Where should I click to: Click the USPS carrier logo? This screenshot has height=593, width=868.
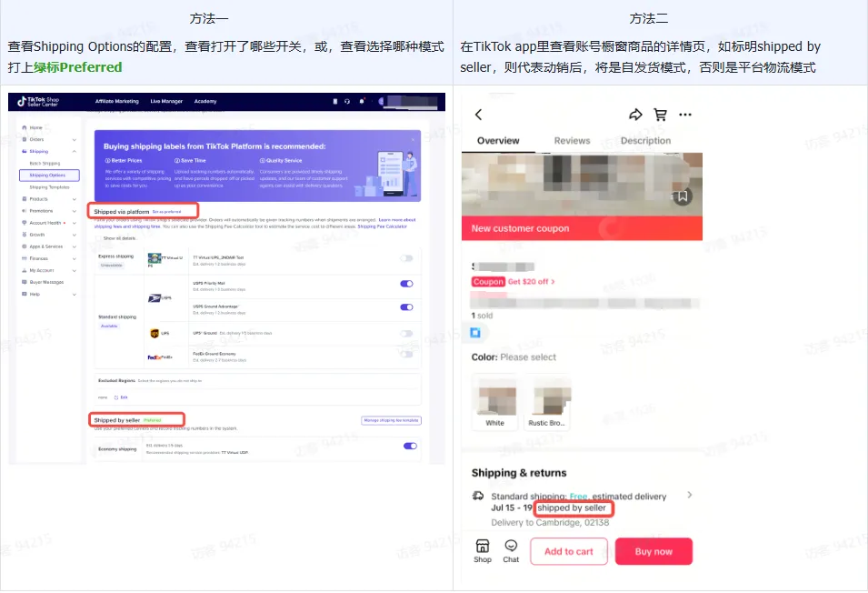[x=155, y=298]
